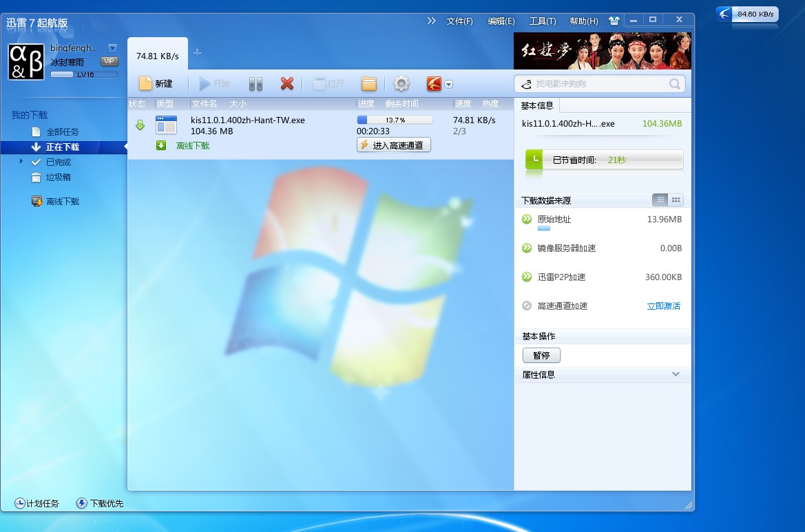The height and width of the screenshot is (532, 805).
Task: Sort by the 剩余时间 column header
Action: (x=401, y=104)
